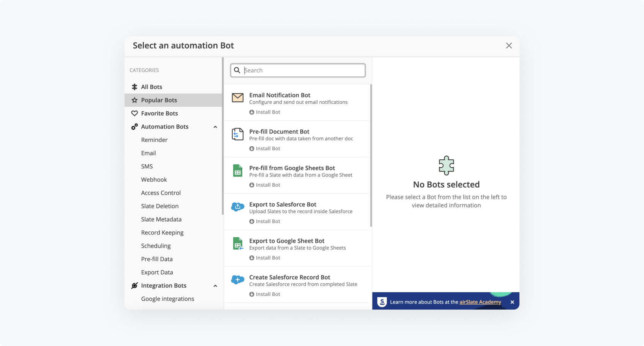Click the search magnifier icon

237,70
